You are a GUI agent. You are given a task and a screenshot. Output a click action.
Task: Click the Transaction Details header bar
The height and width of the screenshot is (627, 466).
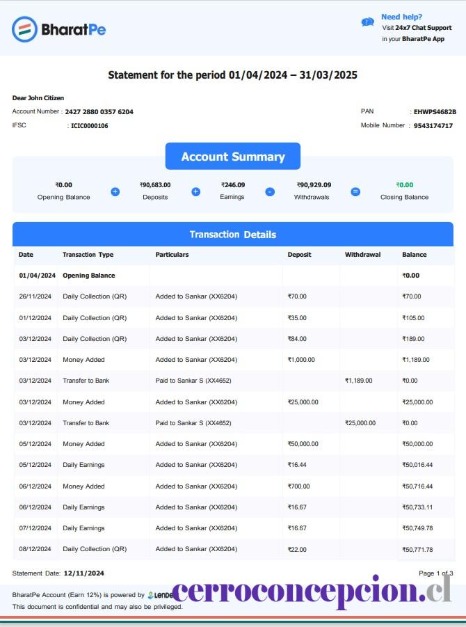tap(233, 234)
